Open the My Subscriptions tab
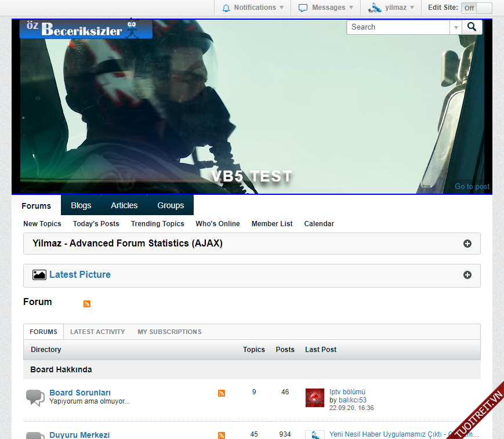Screen dimensions: 504x439 [169, 332]
